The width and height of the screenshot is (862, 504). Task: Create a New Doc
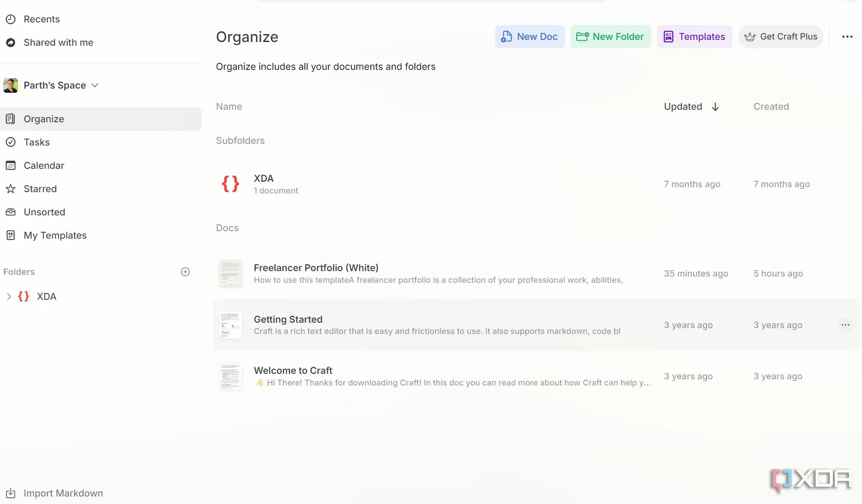(530, 37)
